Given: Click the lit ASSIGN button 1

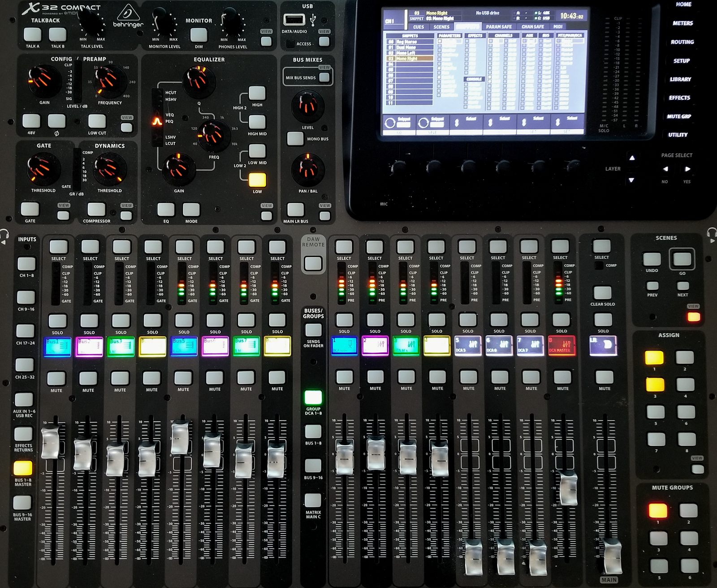Looking at the screenshot, I should pyautogui.click(x=654, y=357).
